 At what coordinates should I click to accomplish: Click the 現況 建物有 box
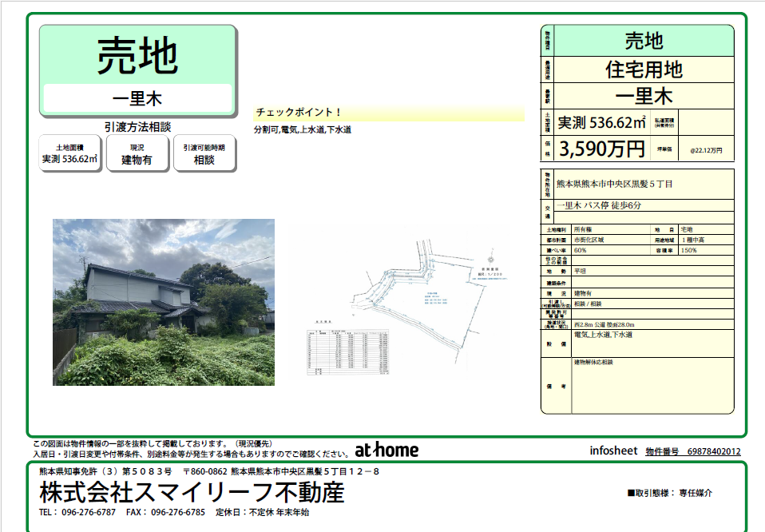coord(137,153)
